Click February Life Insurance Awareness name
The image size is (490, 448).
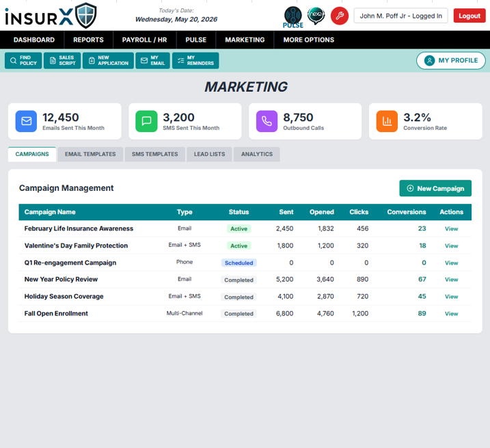pyautogui.click(x=79, y=228)
